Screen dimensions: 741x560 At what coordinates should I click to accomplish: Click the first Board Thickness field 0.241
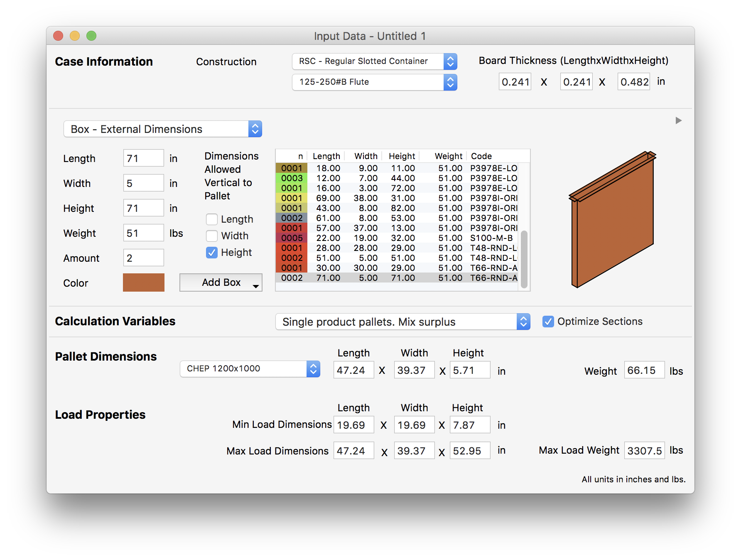click(x=515, y=82)
